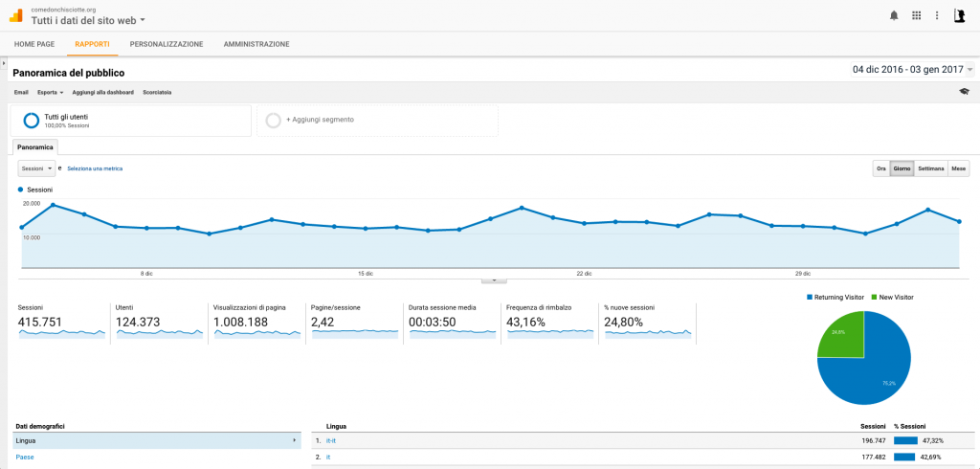The image size is (980, 469).
Task: Click the graduation cap education icon
Action: [965, 92]
